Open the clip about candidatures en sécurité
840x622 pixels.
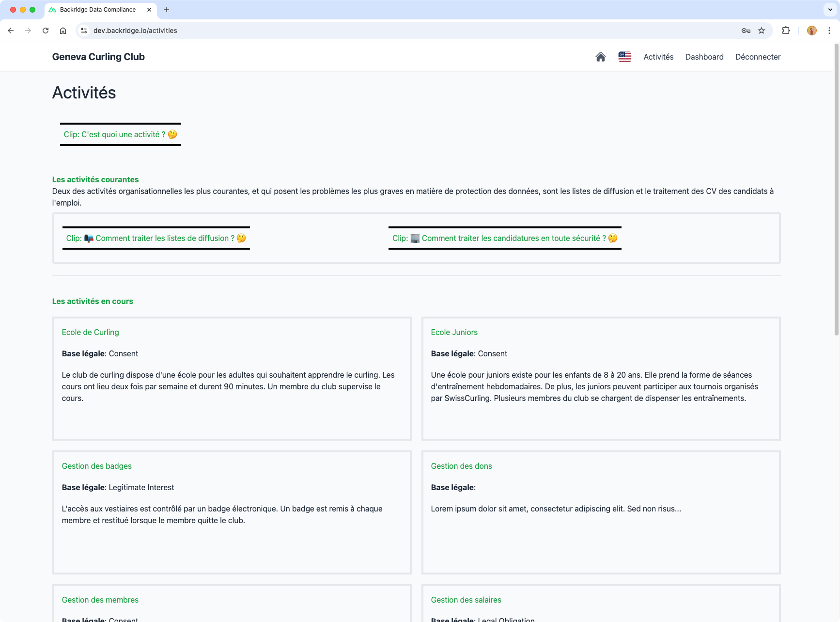click(504, 238)
